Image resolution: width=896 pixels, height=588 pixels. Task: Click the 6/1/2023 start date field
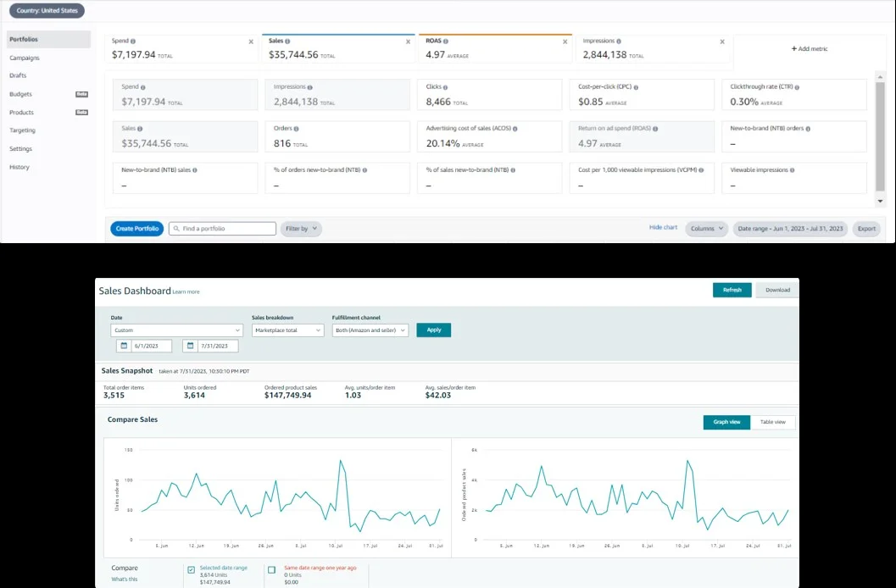pos(152,346)
